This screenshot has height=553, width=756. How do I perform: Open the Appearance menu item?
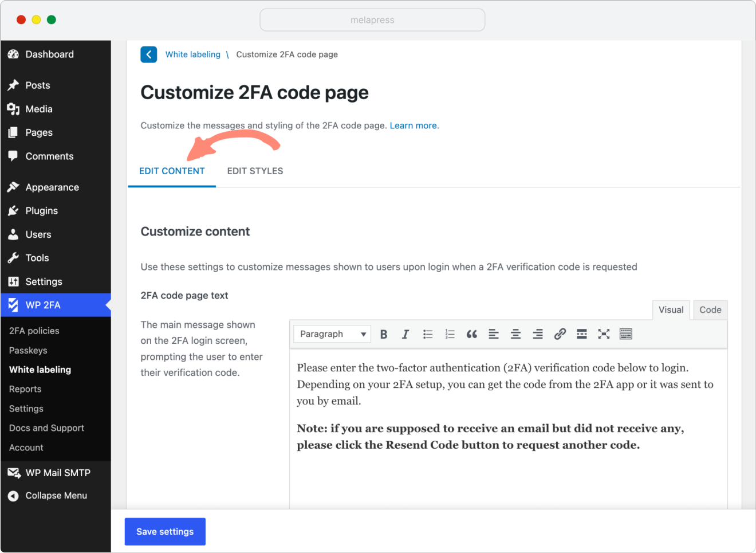(x=56, y=187)
